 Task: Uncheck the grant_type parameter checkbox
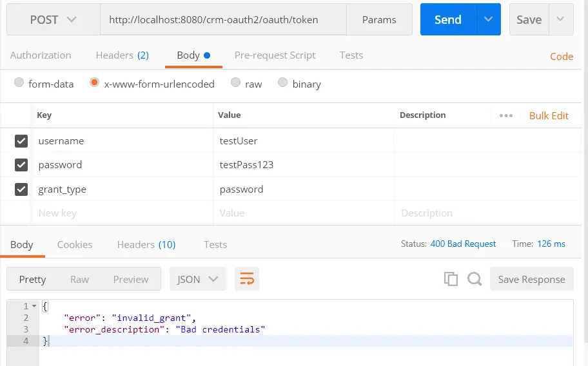(x=21, y=189)
